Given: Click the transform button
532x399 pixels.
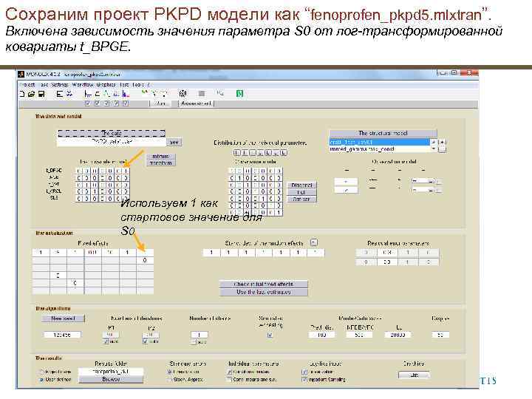Looking at the screenshot, I should [161, 163].
